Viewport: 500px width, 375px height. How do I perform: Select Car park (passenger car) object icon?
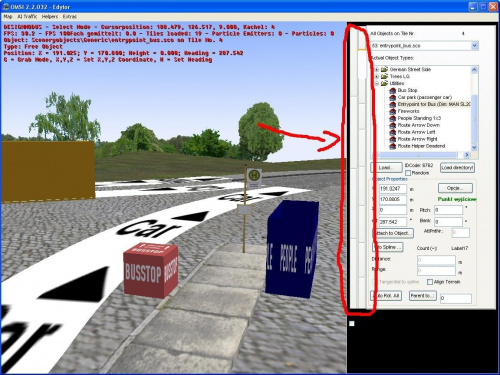coord(393,97)
